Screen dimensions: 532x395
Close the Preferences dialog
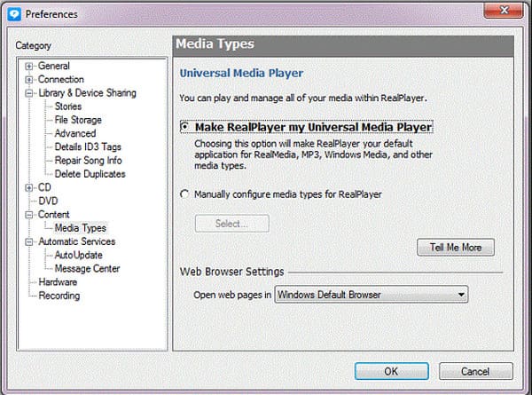click(x=503, y=10)
